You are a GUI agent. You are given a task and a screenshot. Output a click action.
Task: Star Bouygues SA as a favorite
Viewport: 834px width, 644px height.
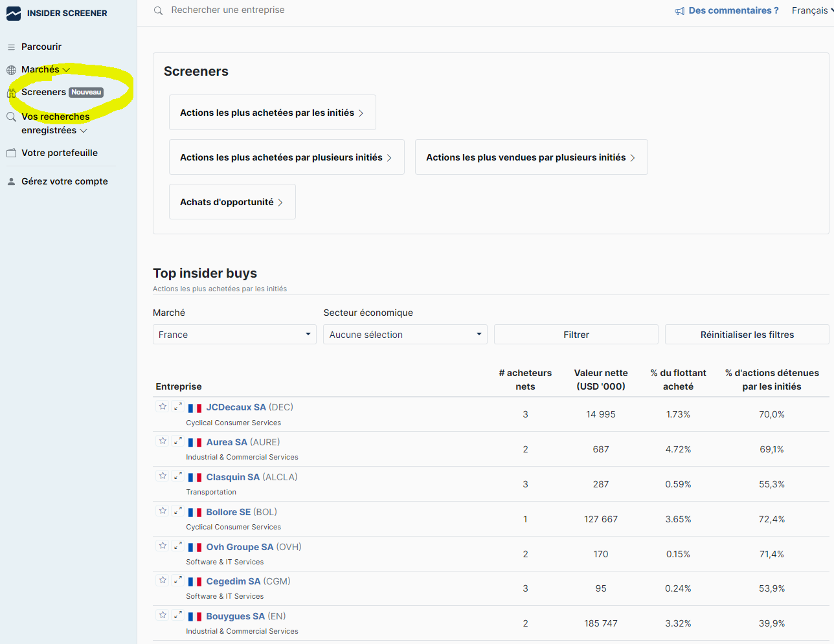163,616
